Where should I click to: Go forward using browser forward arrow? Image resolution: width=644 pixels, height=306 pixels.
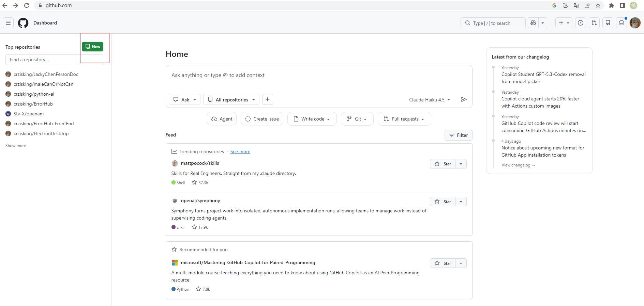(16, 5)
